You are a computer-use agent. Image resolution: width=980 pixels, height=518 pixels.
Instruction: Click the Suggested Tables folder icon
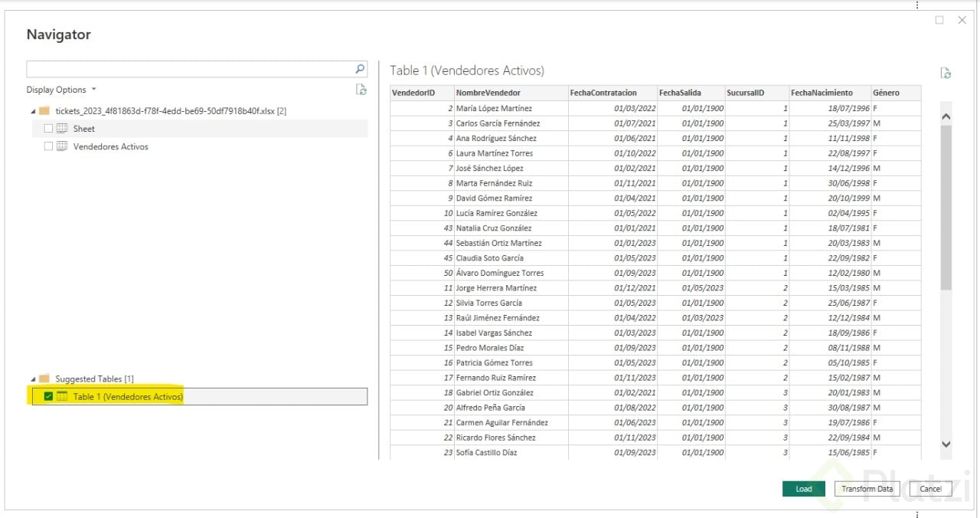tap(44, 379)
